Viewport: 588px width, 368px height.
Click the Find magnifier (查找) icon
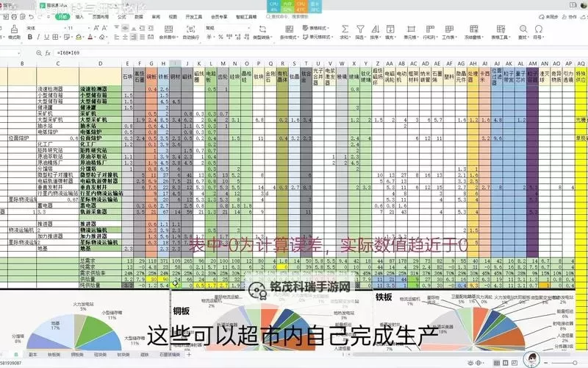[x=523, y=29]
